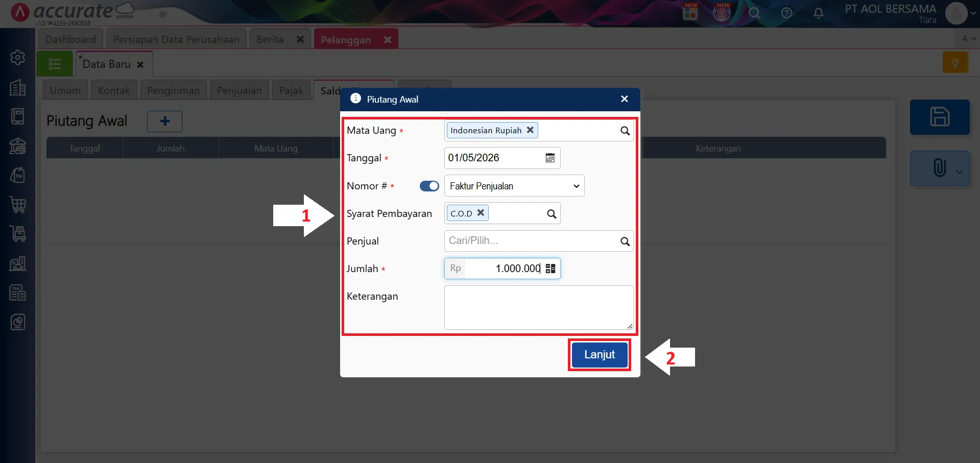Open the tax report sidebar icon

(x=18, y=293)
